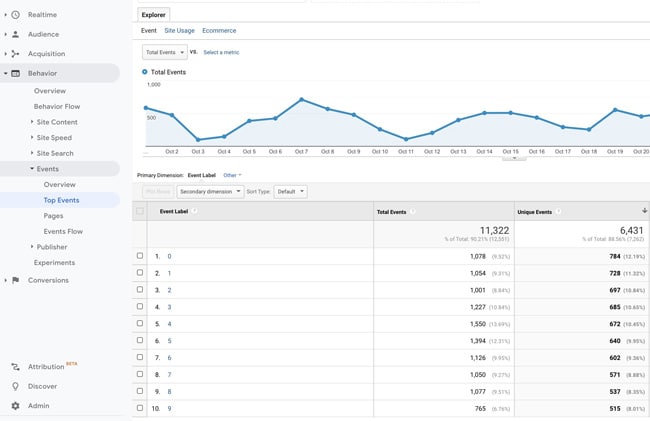Select the Explorer tab
Screen dimensions: 650x421
point(153,15)
